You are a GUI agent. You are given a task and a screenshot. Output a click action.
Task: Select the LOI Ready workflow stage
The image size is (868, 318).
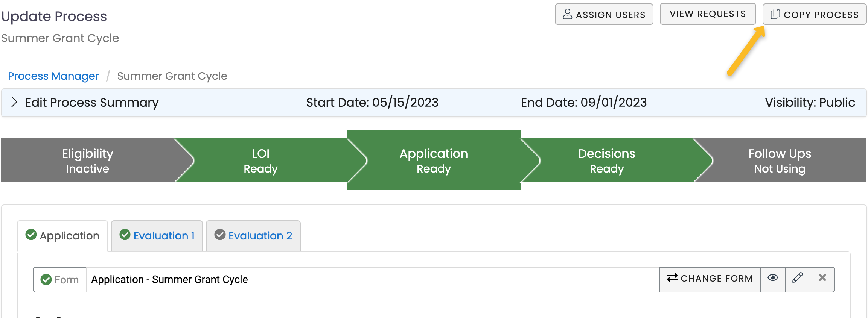(260, 160)
